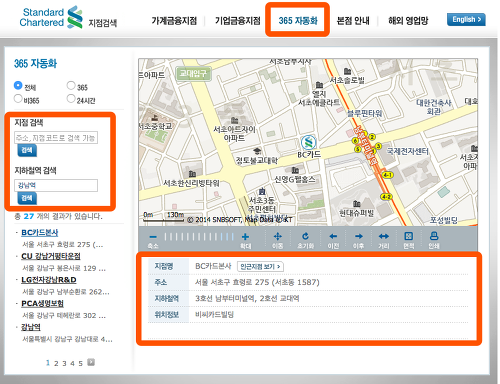Screen dimensions: 500x384
Task: Open the LG전자강남R&D result link
Action: (49, 280)
